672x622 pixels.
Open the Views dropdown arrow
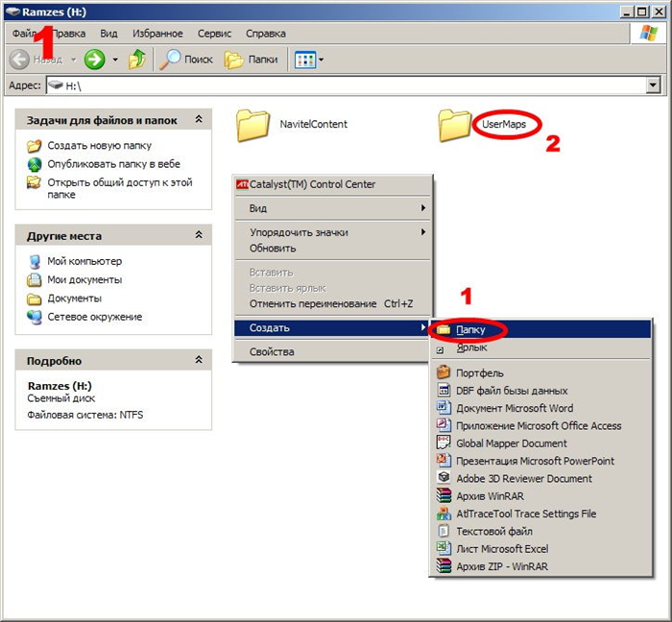[321, 60]
